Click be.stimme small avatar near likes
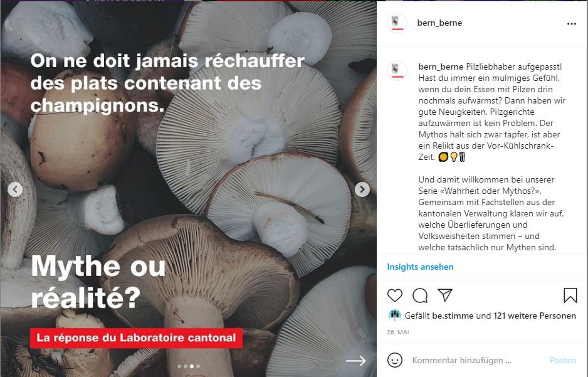Image resolution: width=588 pixels, height=377 pixels. coord(394,316)
